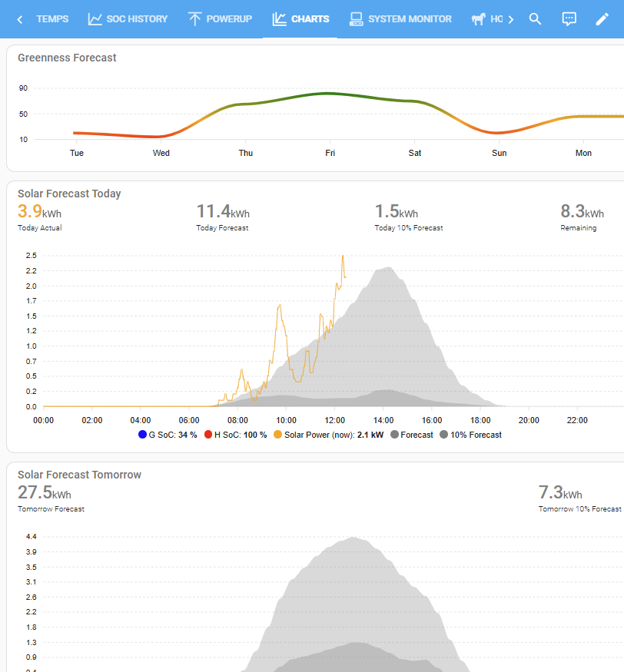Toggle Solar Power (now) legend series
Image resolution: width=624 pixels, height=672 pixels.
coord(328,435)
